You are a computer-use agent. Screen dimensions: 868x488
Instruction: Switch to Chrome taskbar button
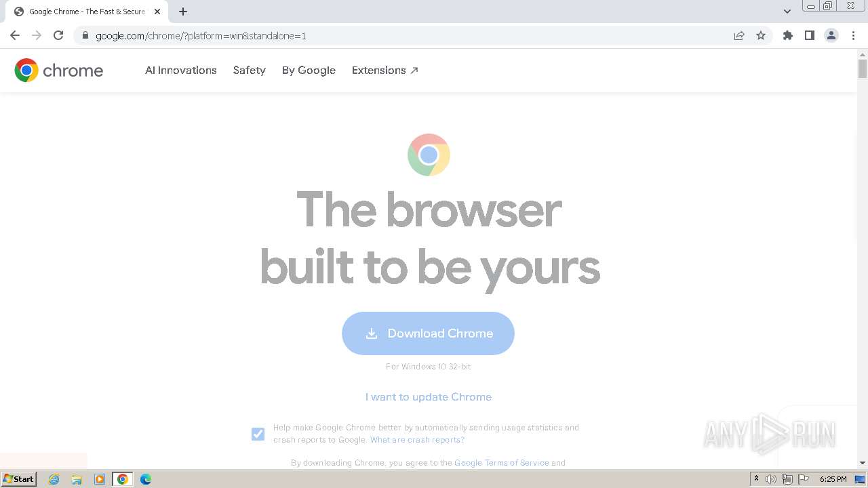pos(123,479)
